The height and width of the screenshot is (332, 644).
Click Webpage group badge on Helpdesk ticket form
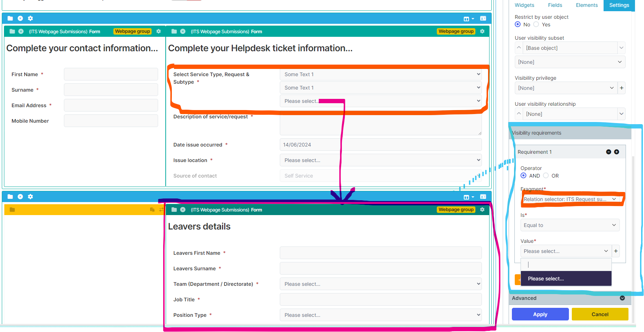coord(456,31)
